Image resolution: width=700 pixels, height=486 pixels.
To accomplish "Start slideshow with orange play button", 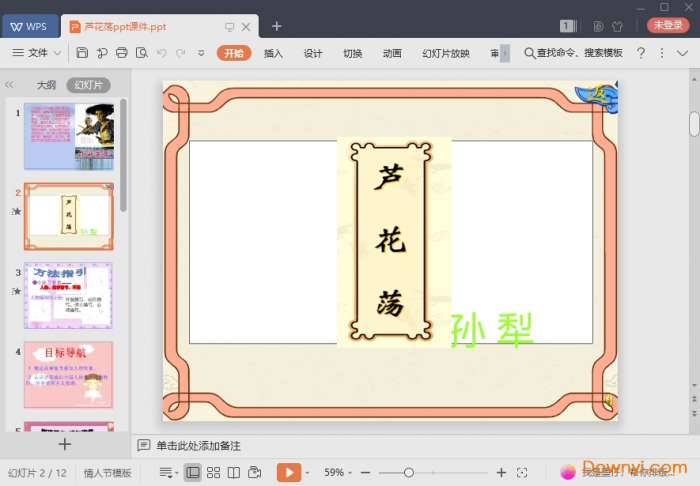I will pyautogui.click(x=288, y=472).
